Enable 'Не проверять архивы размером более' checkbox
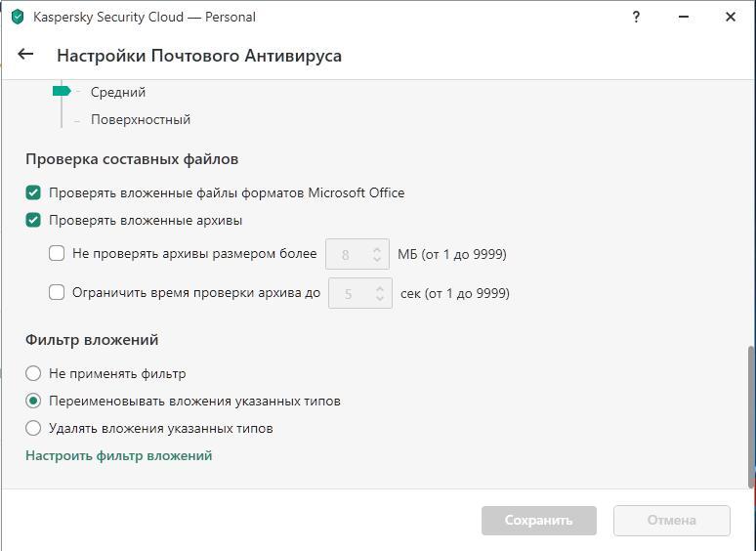The width and height of the screenshot is (756, 551). [x=57, y=254]
